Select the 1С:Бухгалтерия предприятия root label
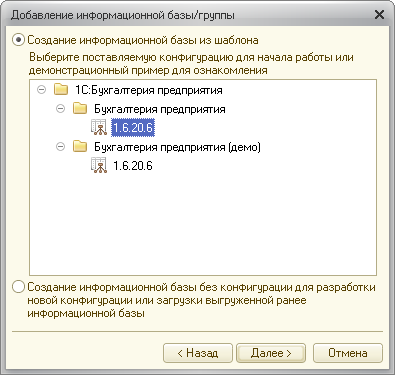Screen dimensions: 395x375 click(x=149, y=90)
